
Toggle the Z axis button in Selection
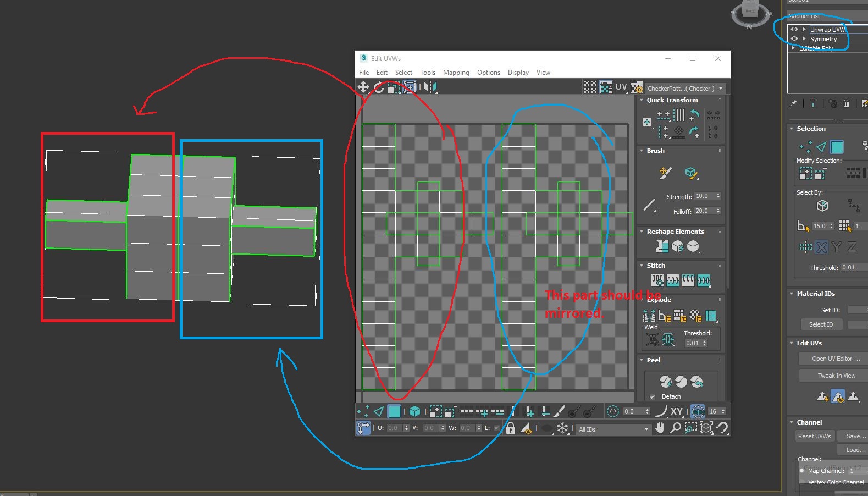pyautogui.click(x=852, y=247)
